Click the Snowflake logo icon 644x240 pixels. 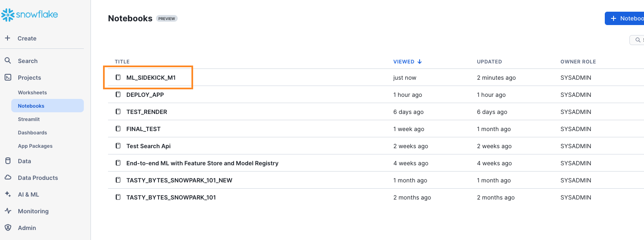pyautogui.click(x=8, y=15)
